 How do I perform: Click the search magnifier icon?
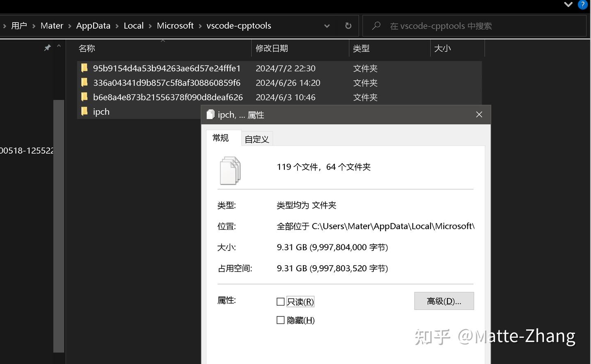pos(376,26)
